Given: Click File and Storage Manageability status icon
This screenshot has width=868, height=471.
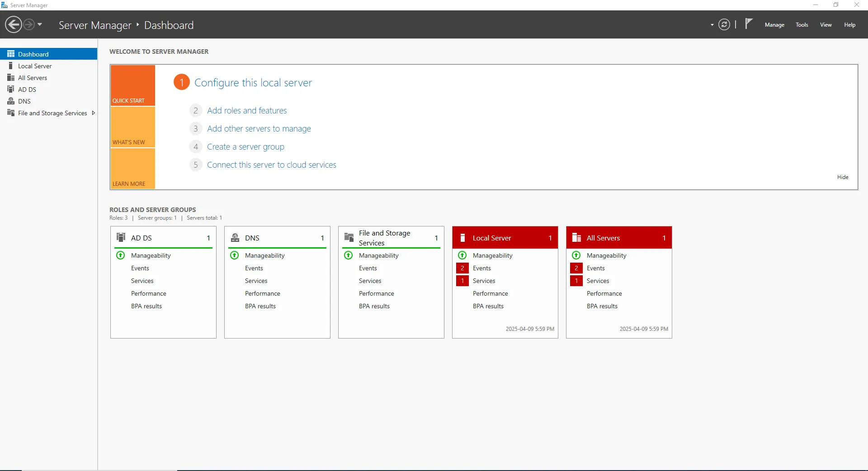Looking at the screenshot, I should coord(349,255).
